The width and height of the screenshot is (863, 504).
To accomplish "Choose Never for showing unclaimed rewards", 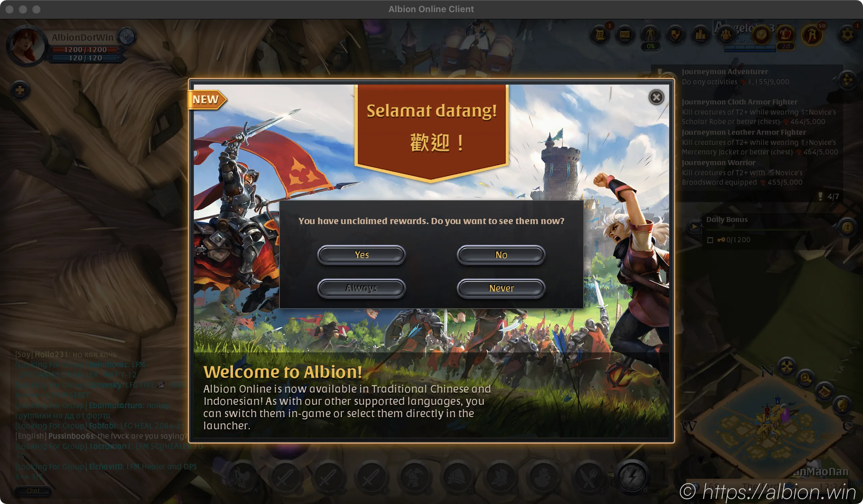I will point(501,288).
